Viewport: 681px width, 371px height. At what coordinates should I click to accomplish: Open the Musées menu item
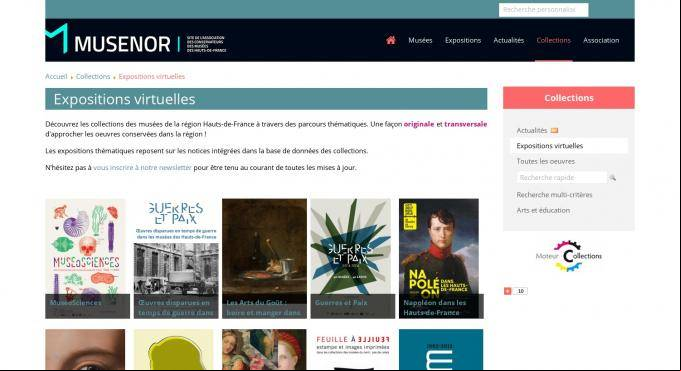click(420, 40)
